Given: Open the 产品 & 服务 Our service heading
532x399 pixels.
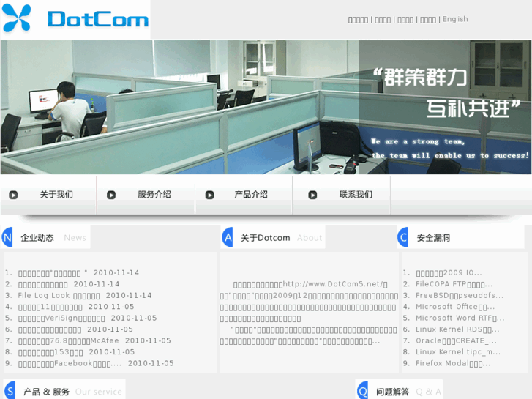Looking at the screenshot, I should (x=72, y=392).
